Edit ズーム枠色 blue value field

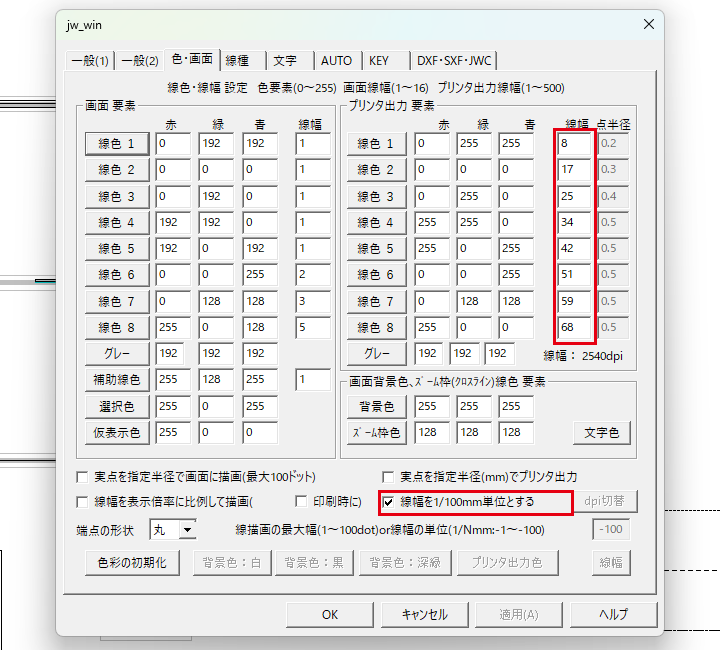(516, 432)
